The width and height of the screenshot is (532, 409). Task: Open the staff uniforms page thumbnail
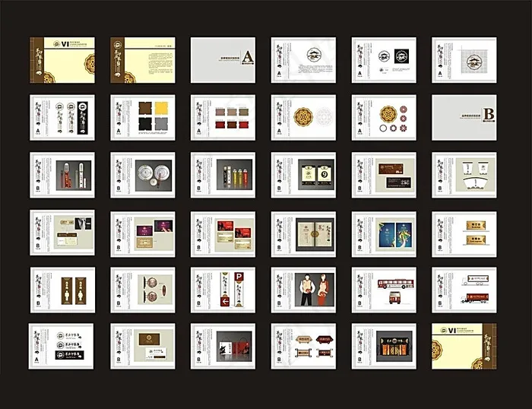(303, 290)
